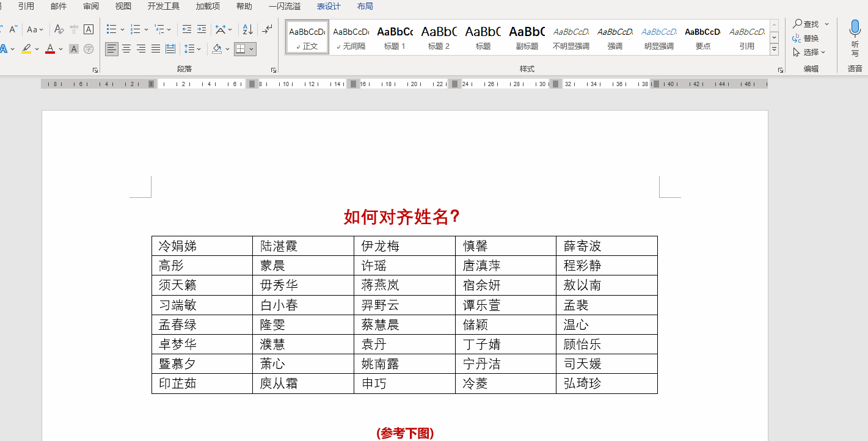Expand the bullet list dropdown arrow
The width and height of the screenshot is (868, 441).
pos(122,29)
